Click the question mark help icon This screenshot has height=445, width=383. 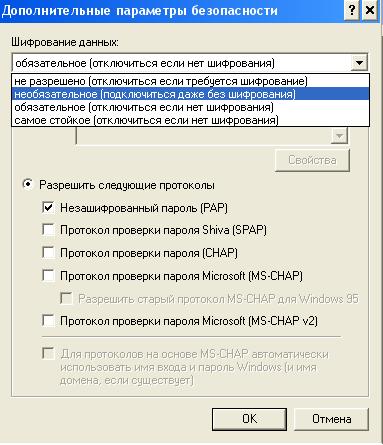coord(352,11)
